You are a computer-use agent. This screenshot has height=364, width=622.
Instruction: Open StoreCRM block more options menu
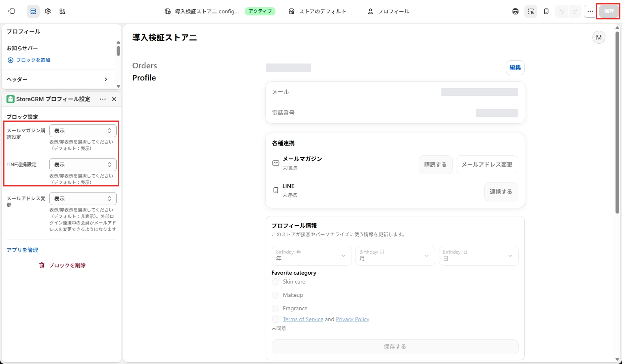coord(103,99)
